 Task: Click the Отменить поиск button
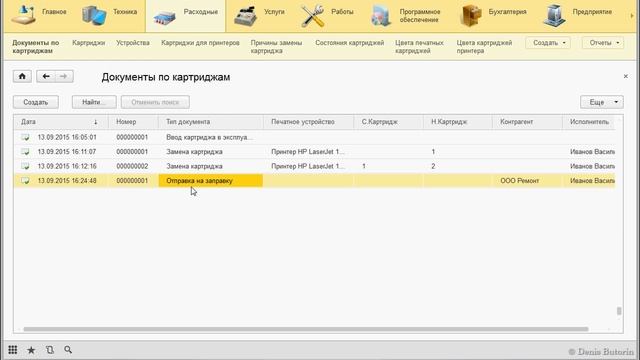coord(155,102)
